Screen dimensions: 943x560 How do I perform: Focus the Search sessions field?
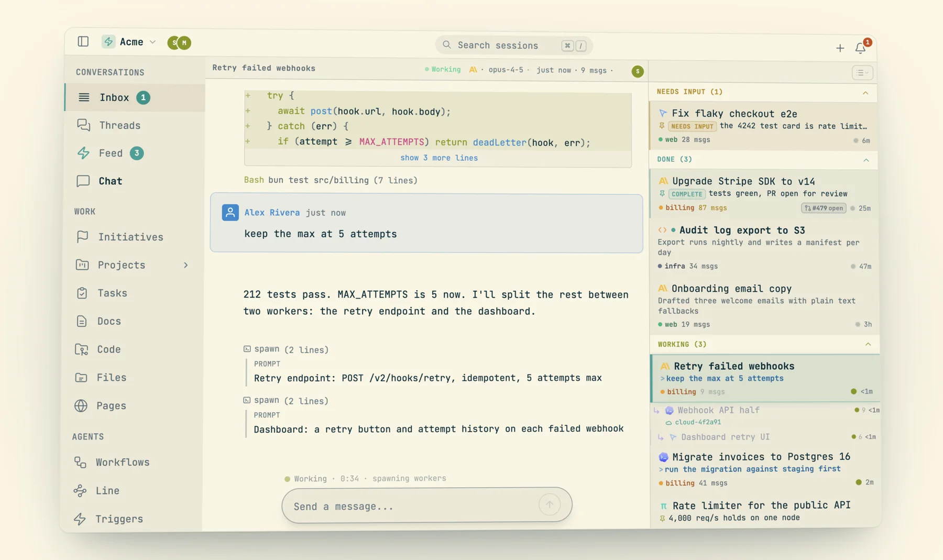point(514,46)
